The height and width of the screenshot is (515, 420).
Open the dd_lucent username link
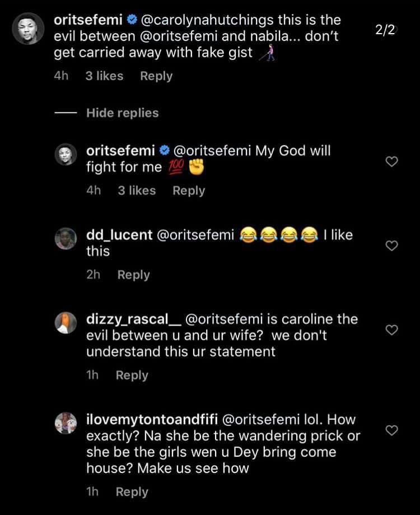click(119, 235)
